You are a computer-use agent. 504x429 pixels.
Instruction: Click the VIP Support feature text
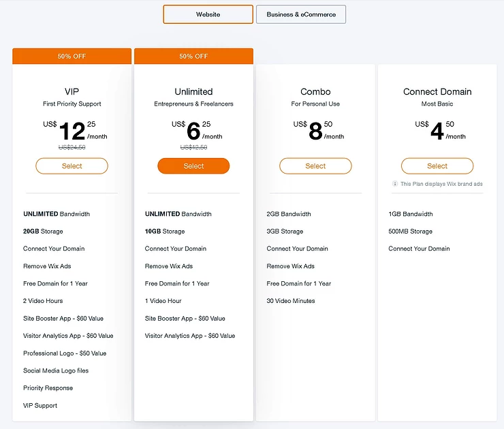coord(40,406)
